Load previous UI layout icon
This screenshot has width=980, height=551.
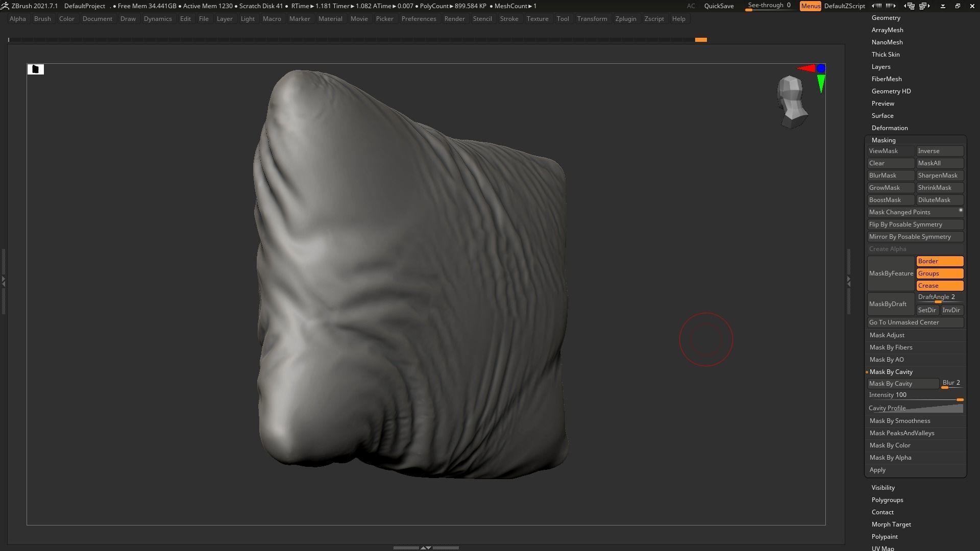coord(909,6)
